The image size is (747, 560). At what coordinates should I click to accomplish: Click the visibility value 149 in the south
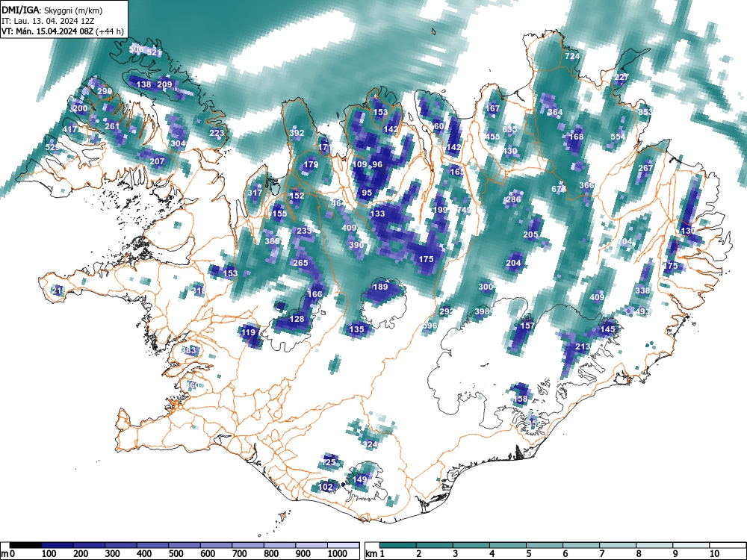tap(360, 479)
